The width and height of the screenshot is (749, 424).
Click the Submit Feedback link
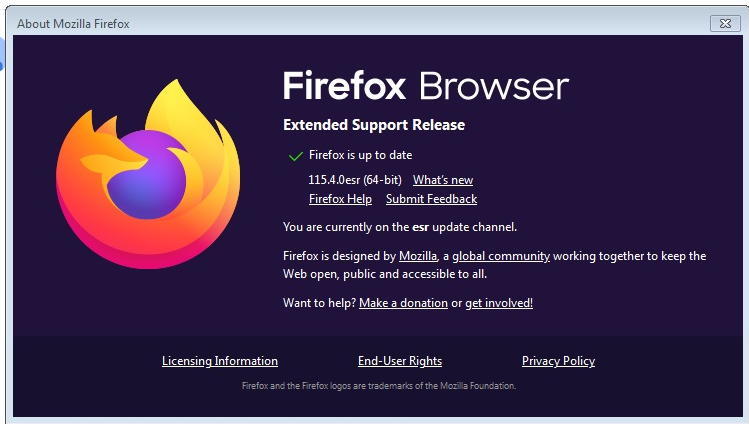pyautogui.click(x=431, y=199)
